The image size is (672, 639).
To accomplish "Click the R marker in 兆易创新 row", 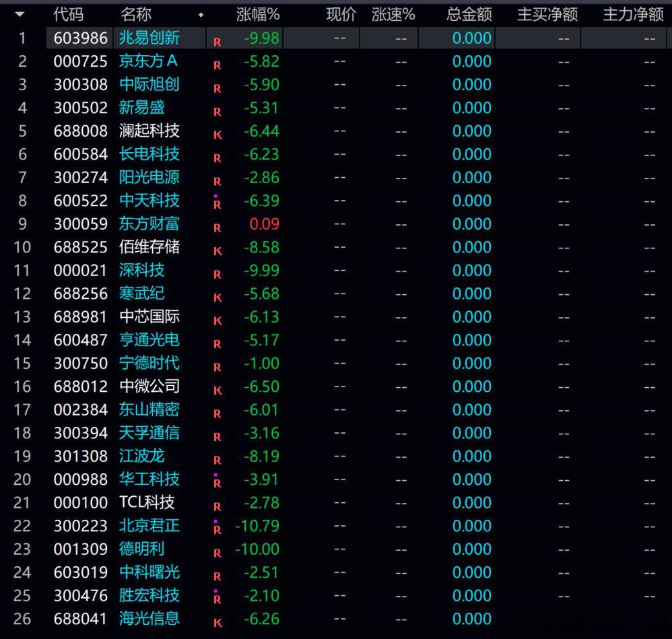I will (x=217, y=42).
